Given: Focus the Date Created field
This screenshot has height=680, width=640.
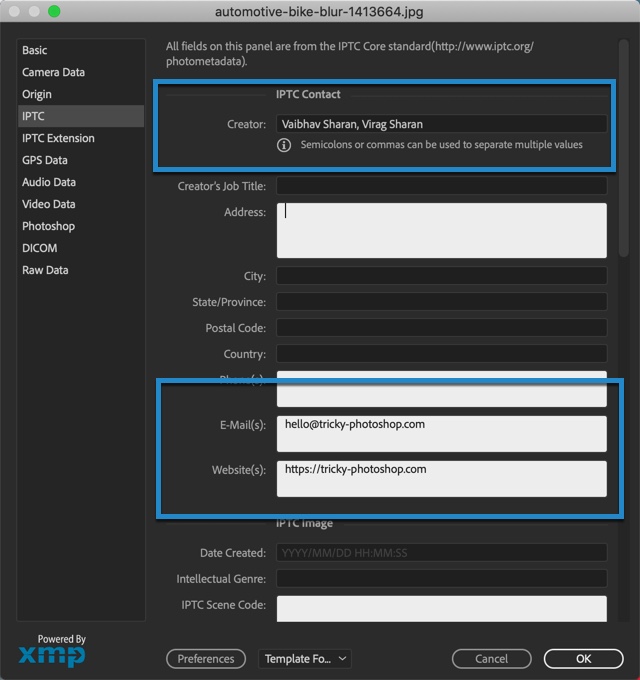Looking at the screenshot, I should click(441, 552).
